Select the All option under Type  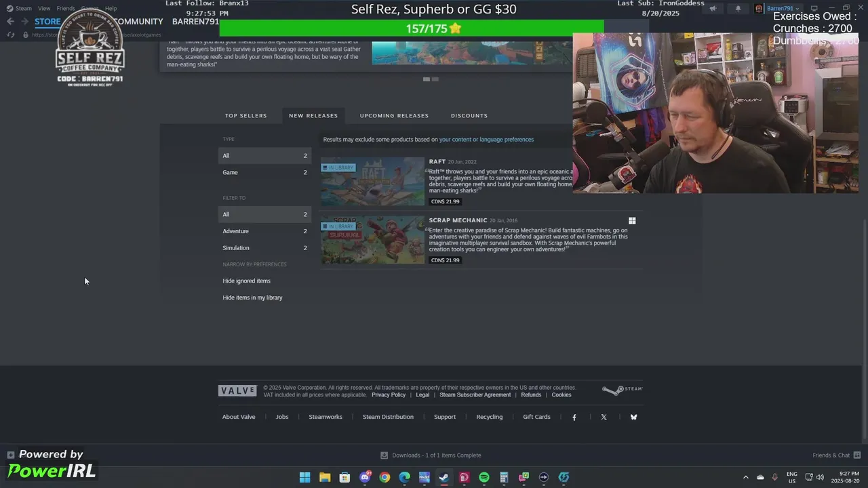(264, 156)
